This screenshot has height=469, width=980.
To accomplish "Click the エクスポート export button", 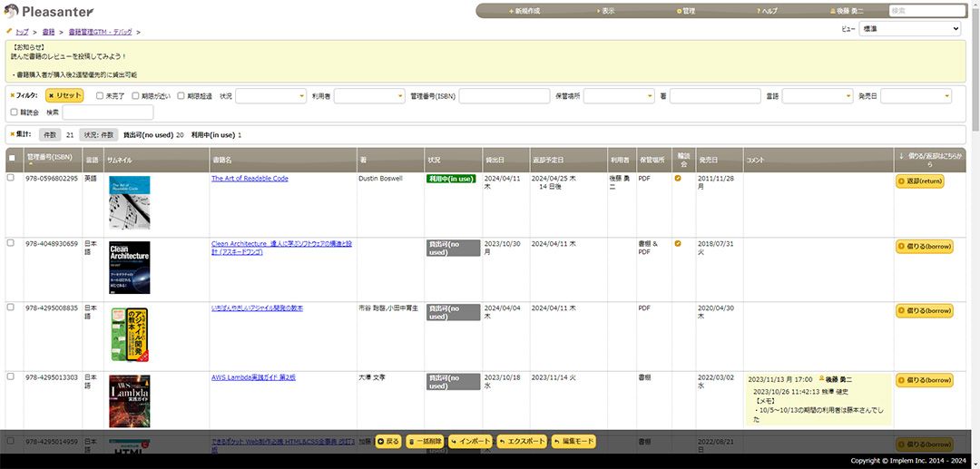I will [522, 442].
